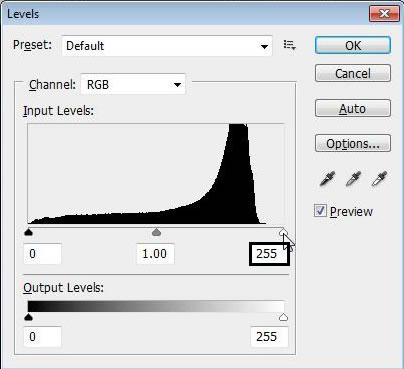This screenshot has width=404, height=369.
Task: Click the midtone gamma field 1.00
Action: [155, 254]
